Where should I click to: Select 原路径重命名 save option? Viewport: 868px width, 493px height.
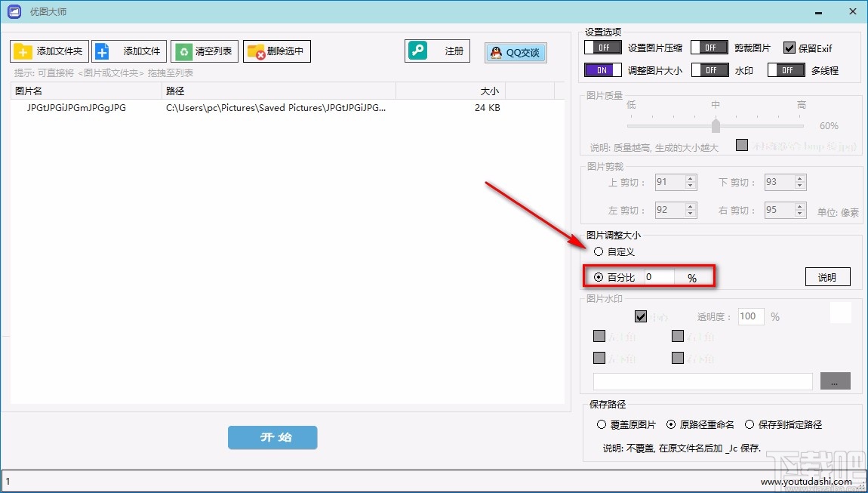(671, 425)
